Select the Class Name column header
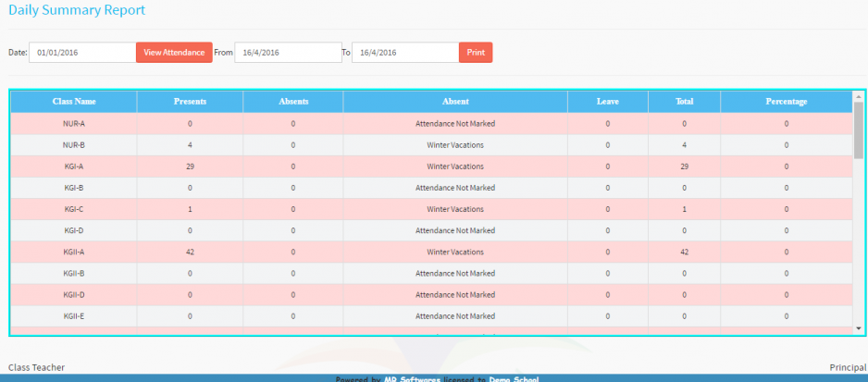 pos(74,101)
